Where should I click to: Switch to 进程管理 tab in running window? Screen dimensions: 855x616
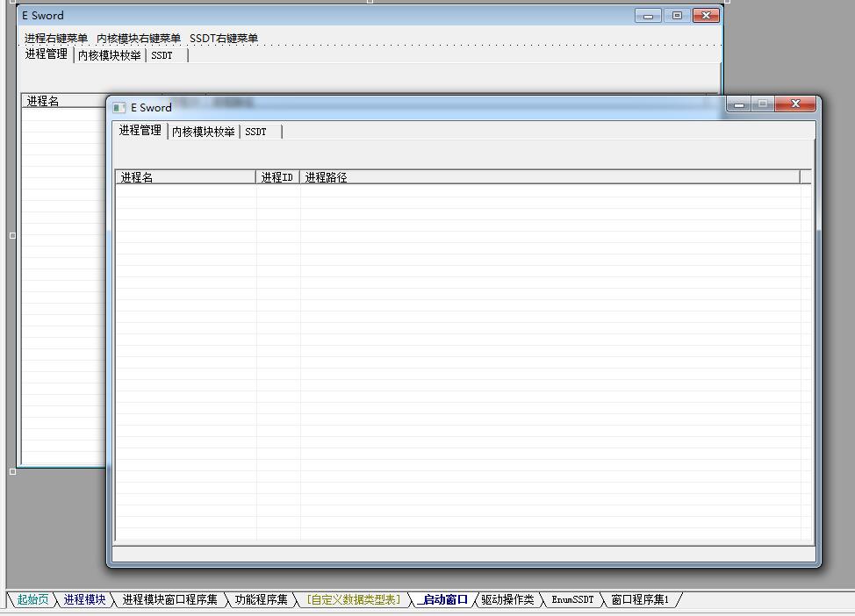coord(140,130)
